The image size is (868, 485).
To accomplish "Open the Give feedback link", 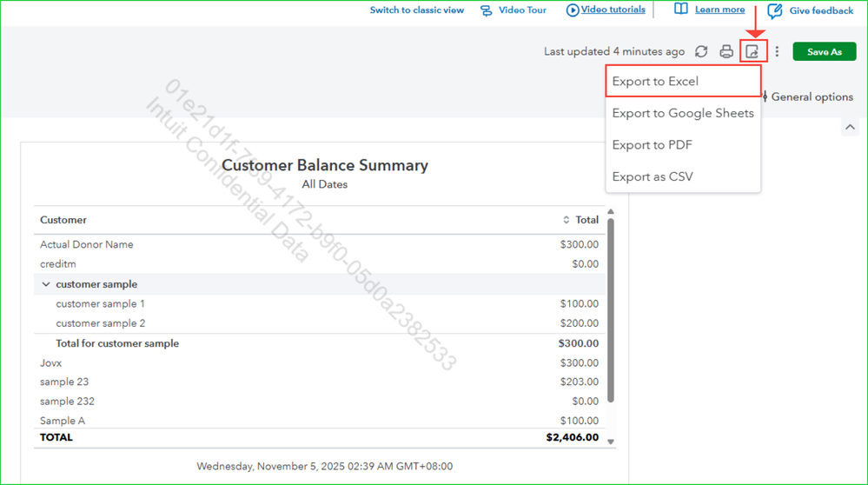I will (821, 10).
